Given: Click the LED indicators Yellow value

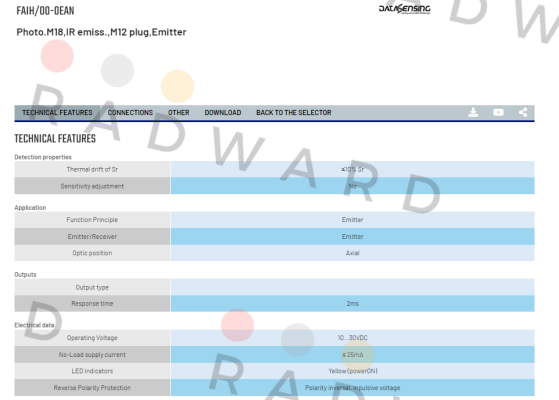Looking at the screenshot, I should 353,371.
